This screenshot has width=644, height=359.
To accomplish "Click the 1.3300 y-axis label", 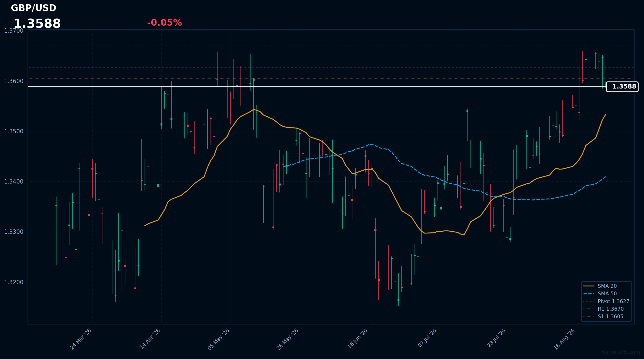I will (x=14, y=232).
